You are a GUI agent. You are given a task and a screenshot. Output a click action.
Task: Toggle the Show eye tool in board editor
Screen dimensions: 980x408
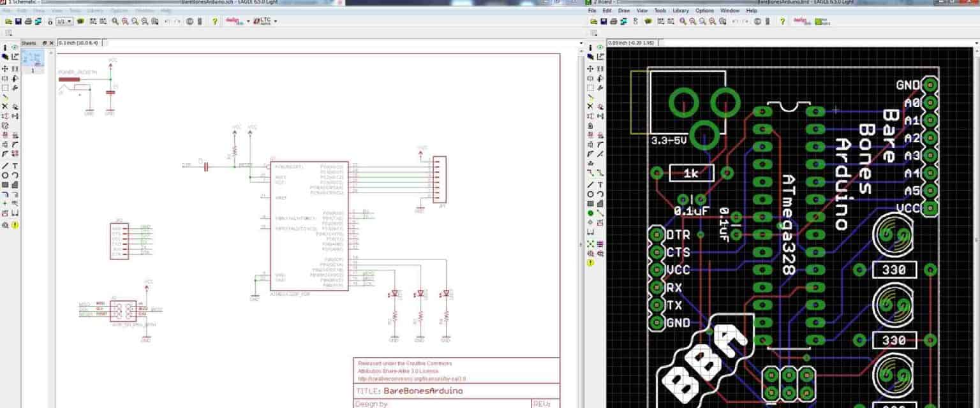pos(600,47)
